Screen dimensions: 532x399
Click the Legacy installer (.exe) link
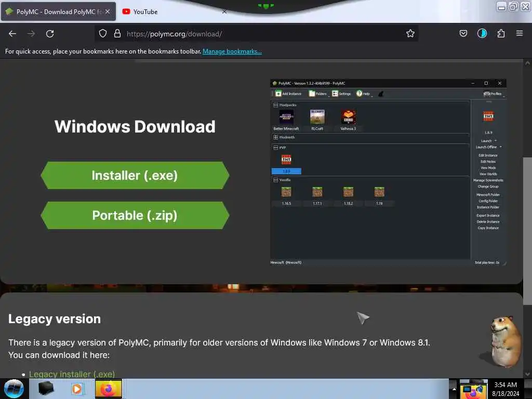click(72, 374)
